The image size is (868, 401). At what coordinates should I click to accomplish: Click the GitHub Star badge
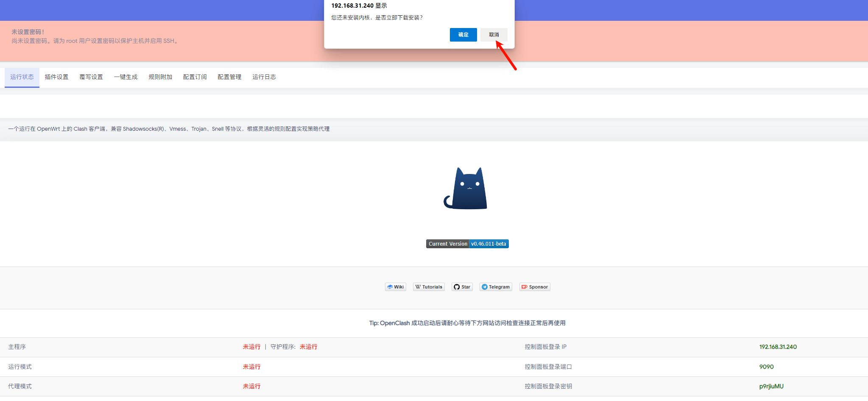(462, 287)
